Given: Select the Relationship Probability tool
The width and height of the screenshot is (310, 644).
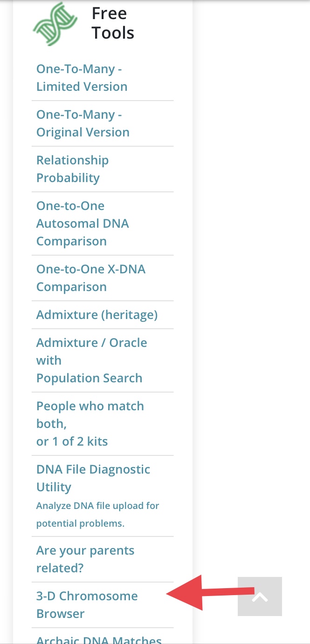Looking at the screenshot, I should [72, 169].
